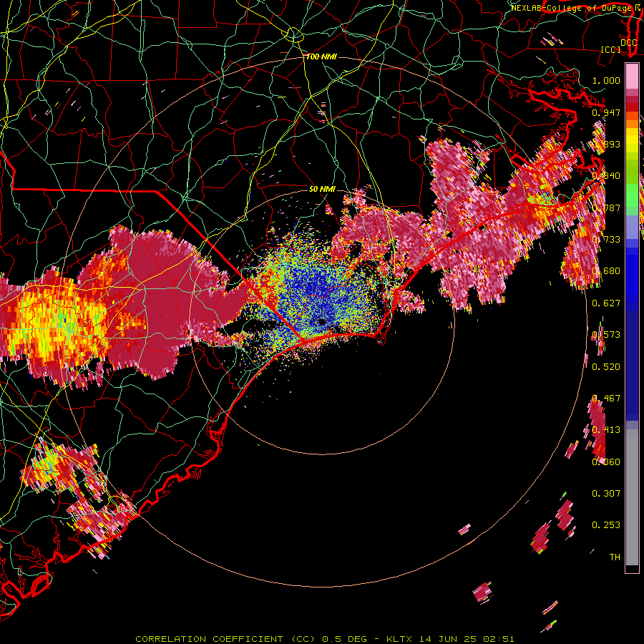Click the 14 JUN 25 date text
The image size is (644, 644).
click(x=448, y=639)
